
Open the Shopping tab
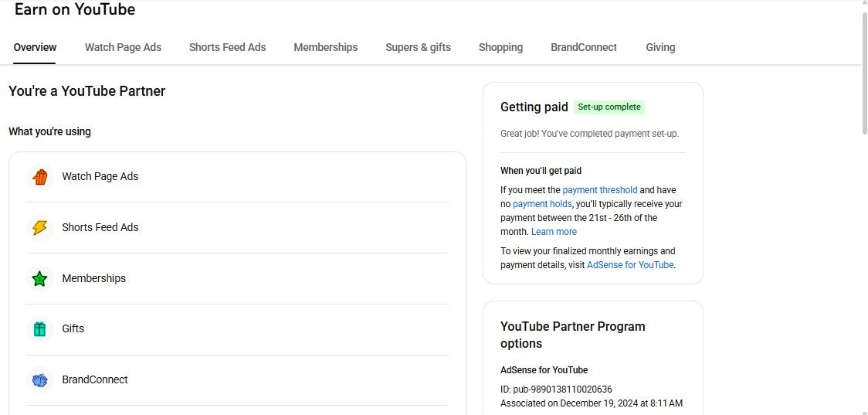point(500,47)
